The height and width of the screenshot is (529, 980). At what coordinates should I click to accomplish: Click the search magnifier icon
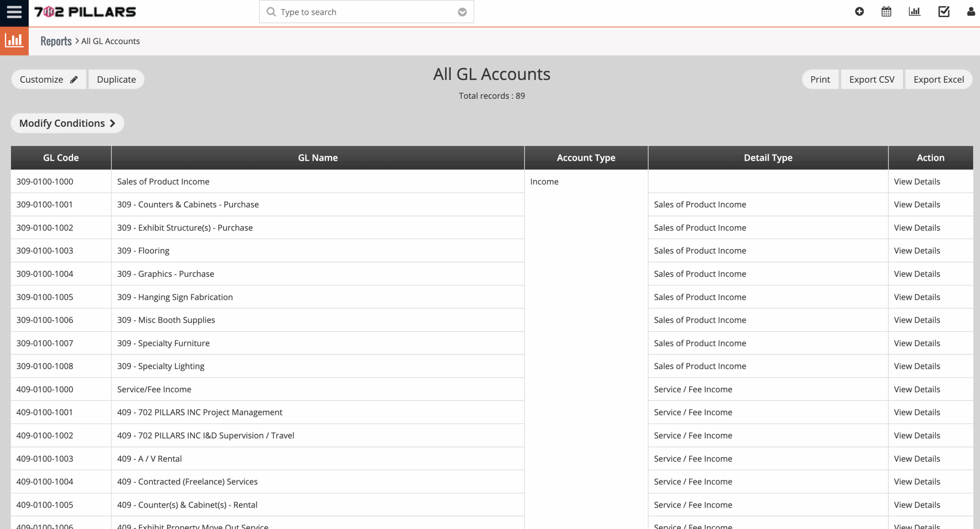pos(271,12)
